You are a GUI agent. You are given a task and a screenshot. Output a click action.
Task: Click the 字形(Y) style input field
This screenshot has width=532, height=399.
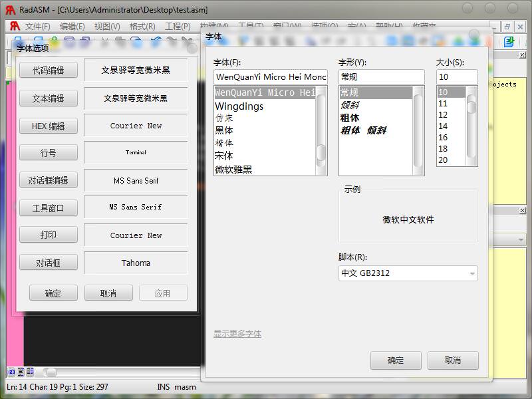click(x=381, y=77)
